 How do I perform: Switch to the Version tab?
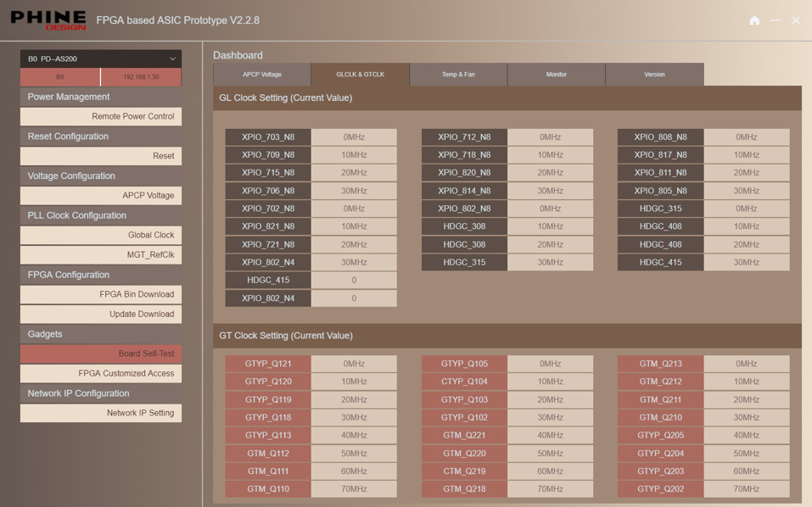point(654,75)
